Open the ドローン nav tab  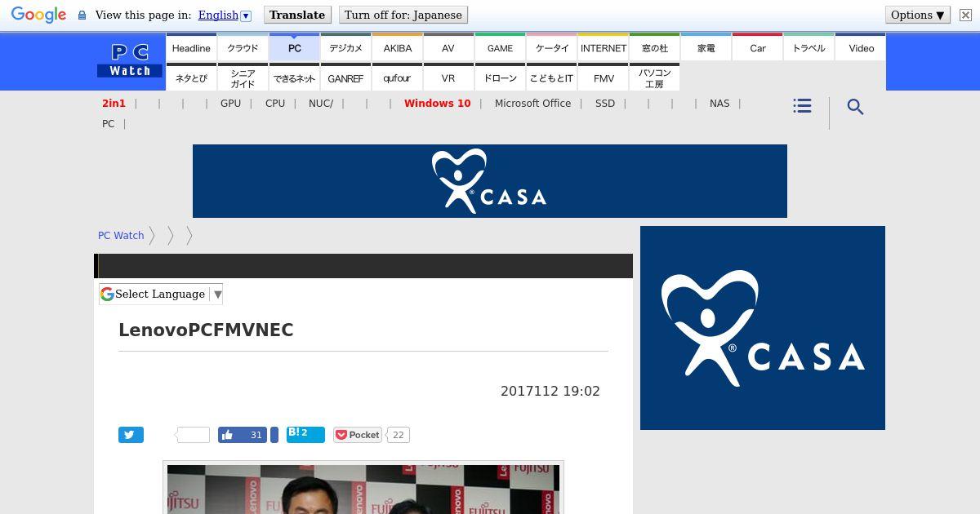500,78
